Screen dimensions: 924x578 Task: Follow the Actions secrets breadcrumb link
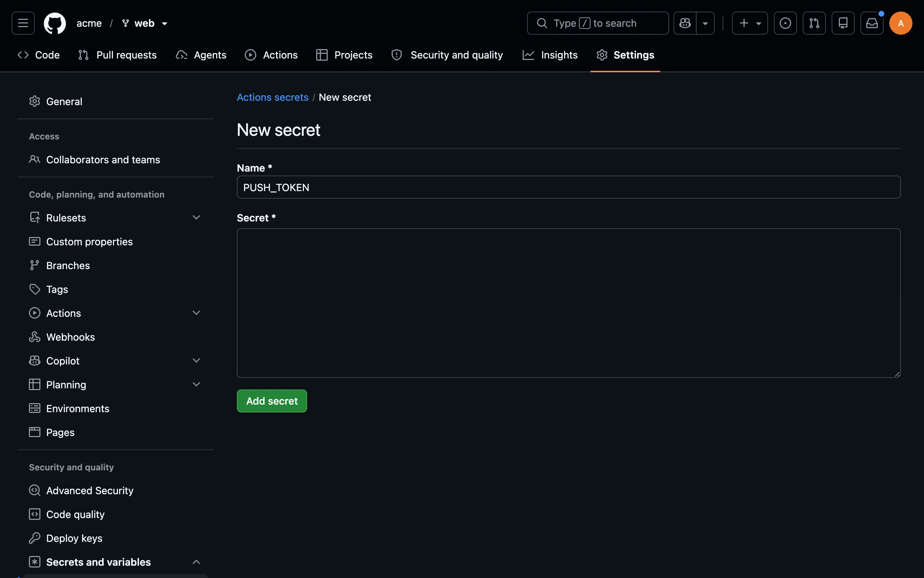click(x=273, y=97)
